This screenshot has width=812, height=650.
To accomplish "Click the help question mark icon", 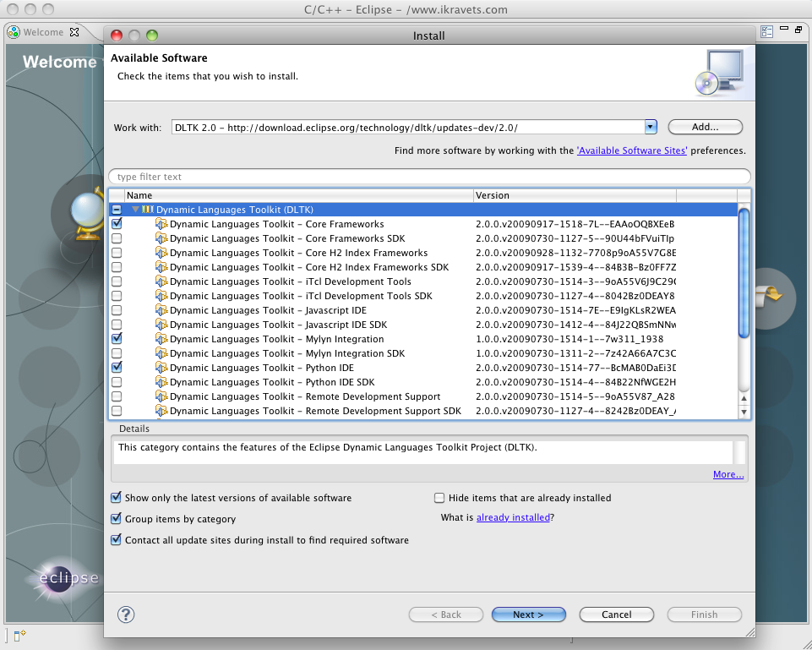I will (x=126, y=614).
